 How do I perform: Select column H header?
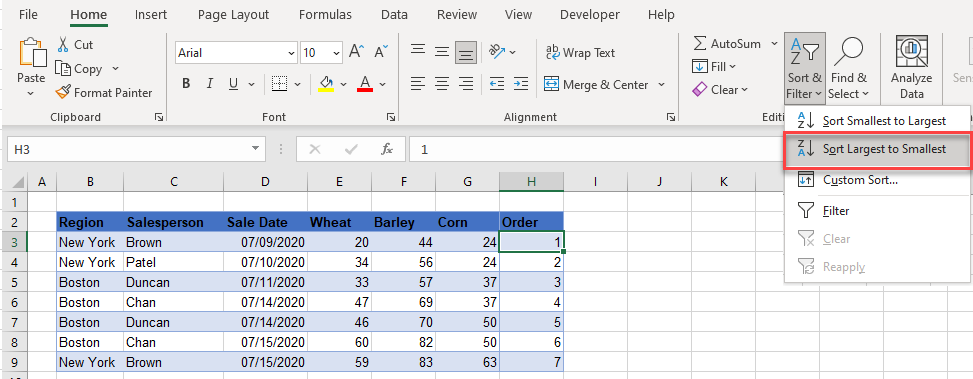click(x=531, y=182)
